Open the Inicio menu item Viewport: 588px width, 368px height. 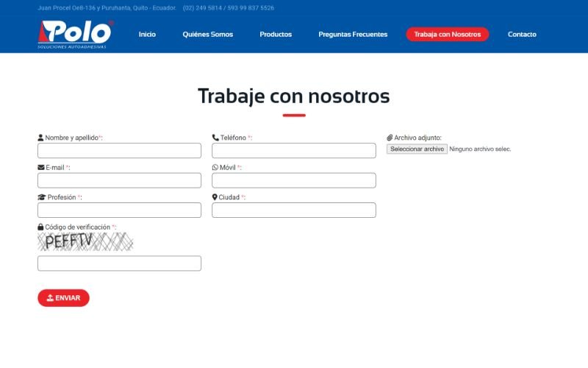tap(147, 35)
